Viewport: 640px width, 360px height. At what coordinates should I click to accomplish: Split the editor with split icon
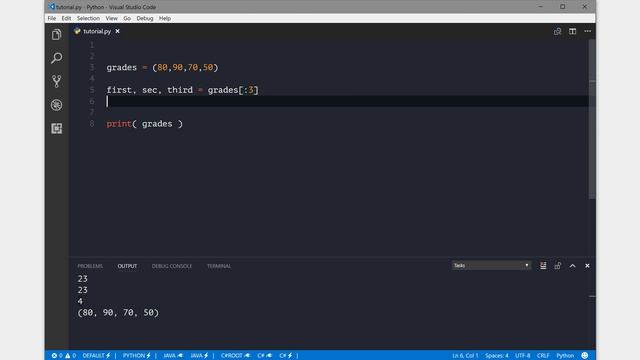(573, 31)
